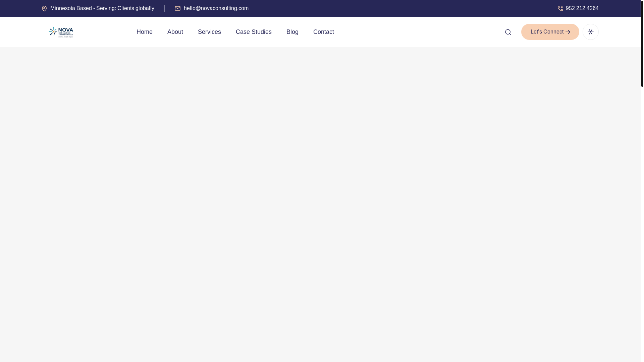Click the phone handset icon
Viewport: 644px width, 362px height.
click(x=560, y=8)
